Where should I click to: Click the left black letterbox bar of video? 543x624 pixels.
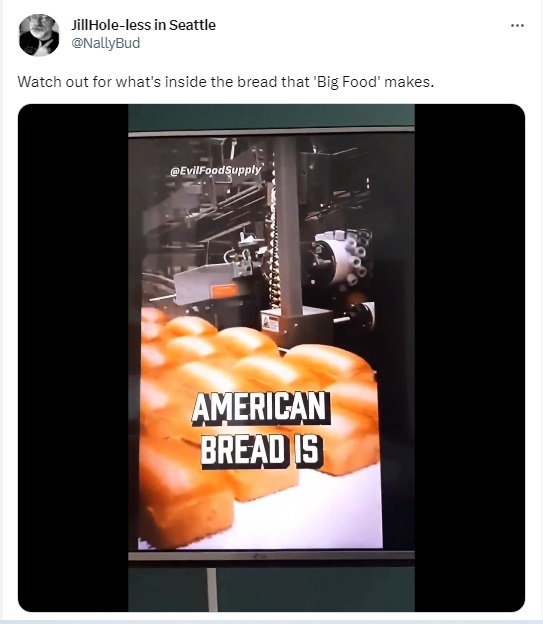click(73, 357)
